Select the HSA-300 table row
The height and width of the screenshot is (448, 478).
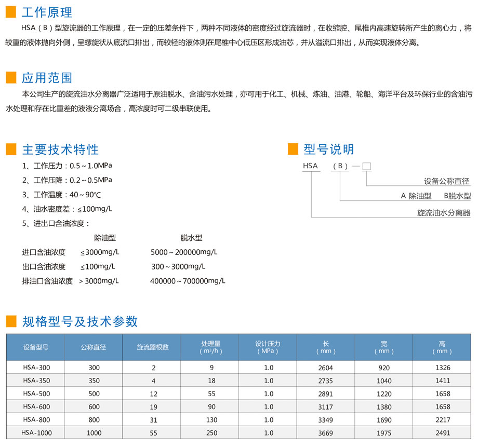pyautogui.click(x=238, y=368)
